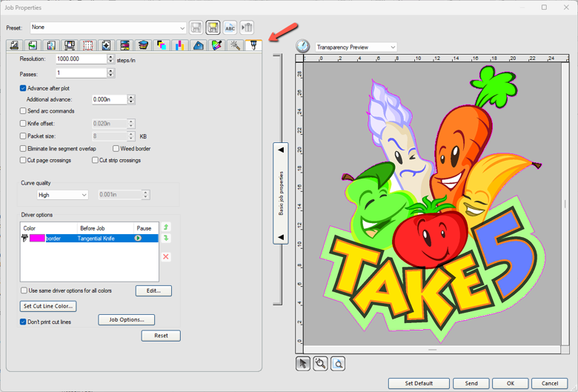Switch to the magic wand tab
The image size is (578, 392).
click(235, 46)
